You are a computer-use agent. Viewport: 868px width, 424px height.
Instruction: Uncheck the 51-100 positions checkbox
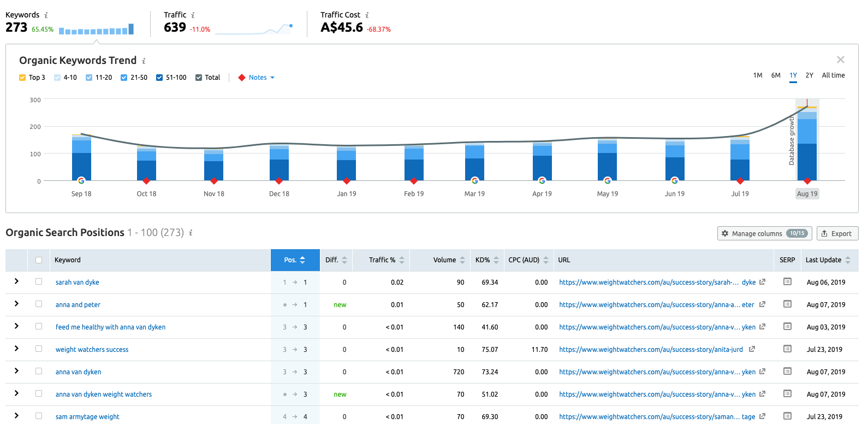coord(159,78)
